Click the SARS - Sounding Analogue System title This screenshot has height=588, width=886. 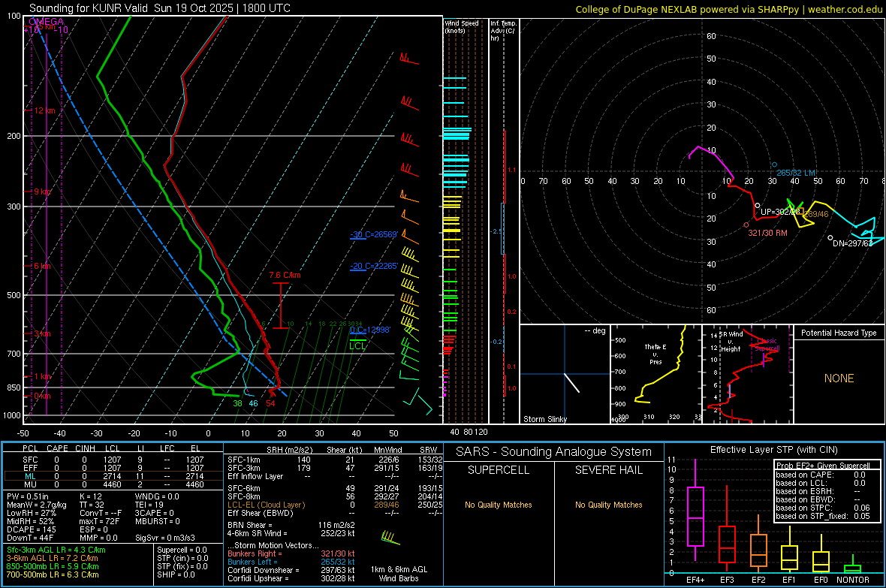(x=554, y=452)
